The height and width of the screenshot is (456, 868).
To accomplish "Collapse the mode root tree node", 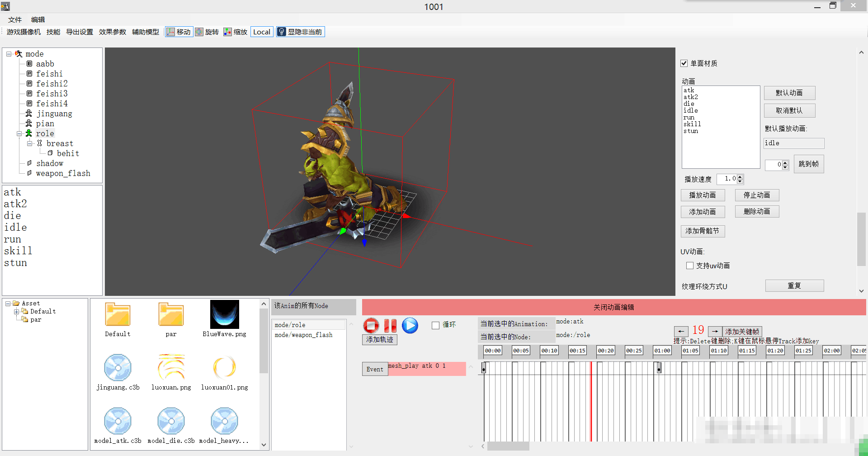I will (9, 54).
